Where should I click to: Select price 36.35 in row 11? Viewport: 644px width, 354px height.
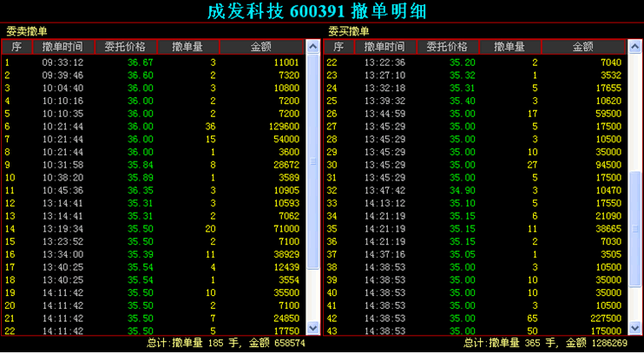pyautogui.click(x=141, y=191)
